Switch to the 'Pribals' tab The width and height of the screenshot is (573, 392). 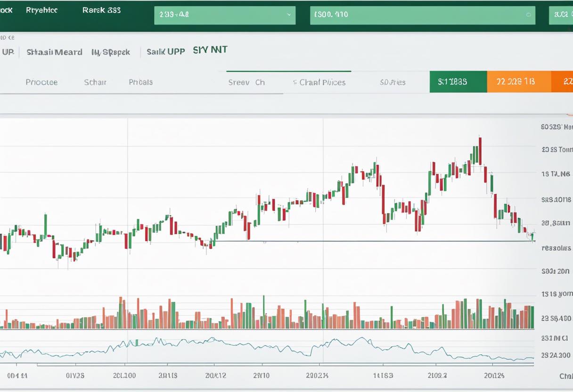click(140, 82)
